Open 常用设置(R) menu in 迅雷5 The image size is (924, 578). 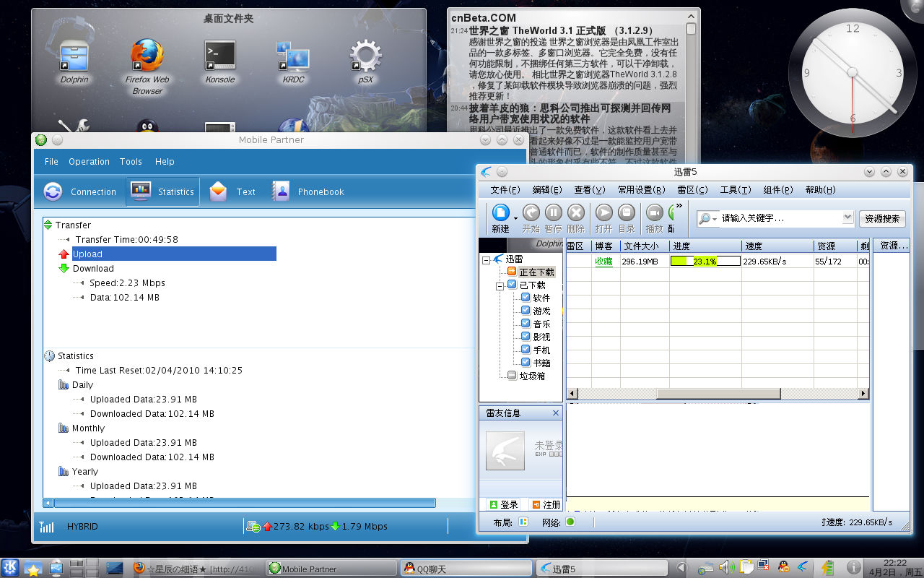641,189
